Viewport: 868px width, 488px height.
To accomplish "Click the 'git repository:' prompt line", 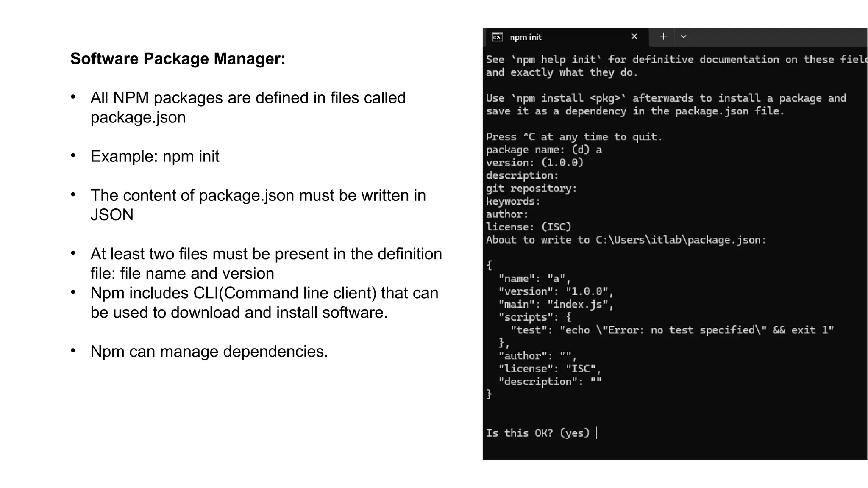I will pos(531,189).
